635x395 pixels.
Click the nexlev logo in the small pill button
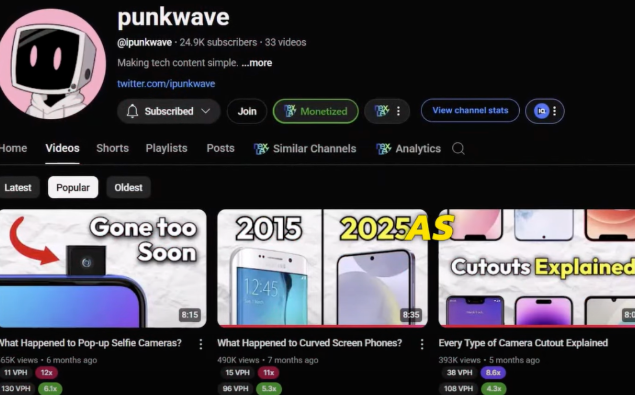381,111
